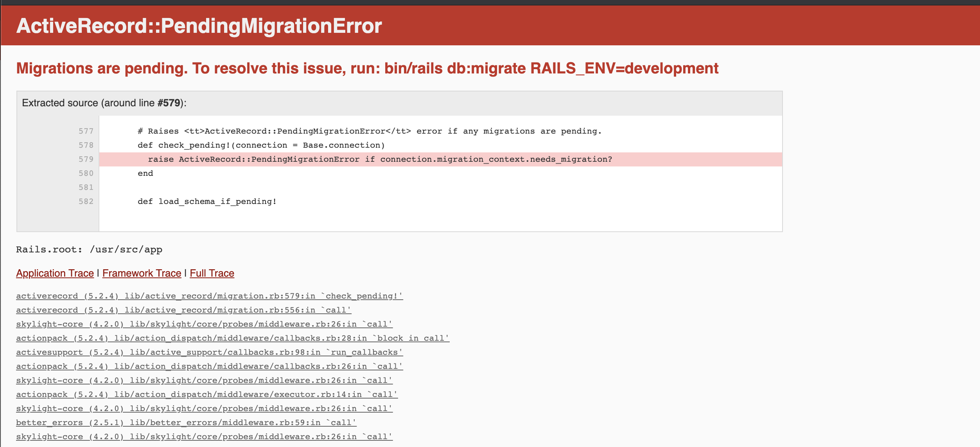
Task: Open actionpack callbacks.rb:26 call frame
Action: coord(209,366)
